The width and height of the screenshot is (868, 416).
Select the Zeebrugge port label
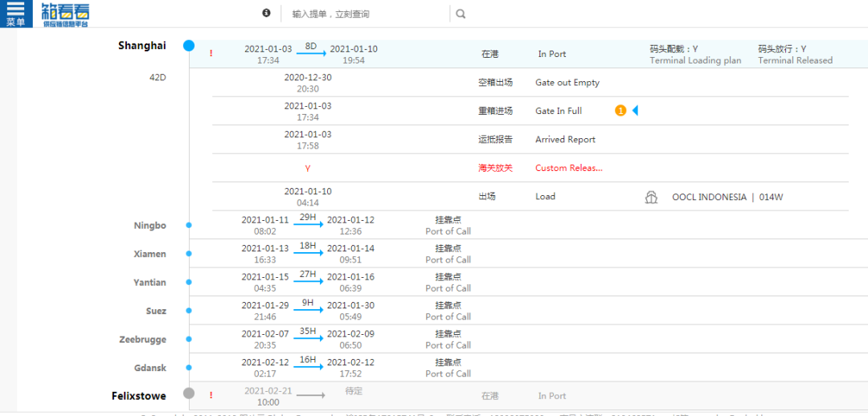tap(142, 340)
